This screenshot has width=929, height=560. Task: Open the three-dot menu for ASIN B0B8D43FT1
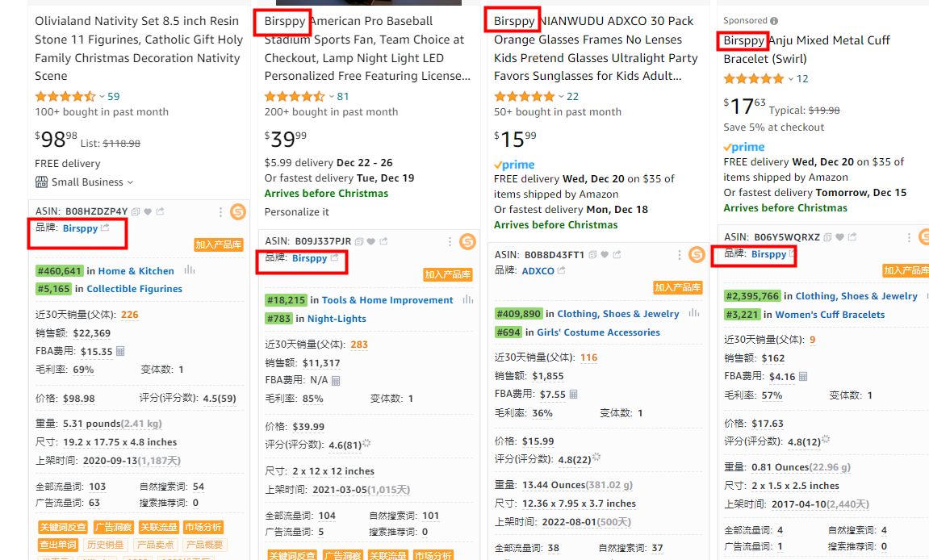pos(679,255)
